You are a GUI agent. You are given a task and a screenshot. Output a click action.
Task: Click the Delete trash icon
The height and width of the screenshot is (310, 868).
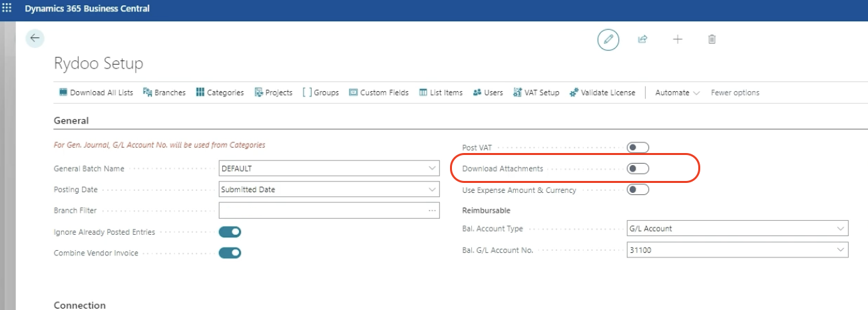click(712, 39)
